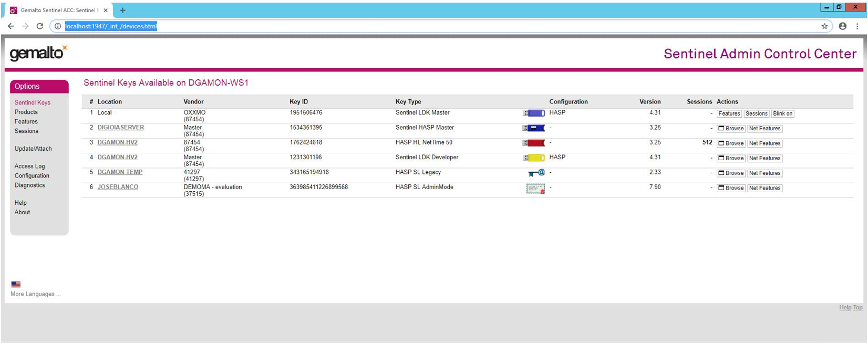Click Blink on button for Local key
This screenshot has width=868, height=344.
(x=783, y=113)
